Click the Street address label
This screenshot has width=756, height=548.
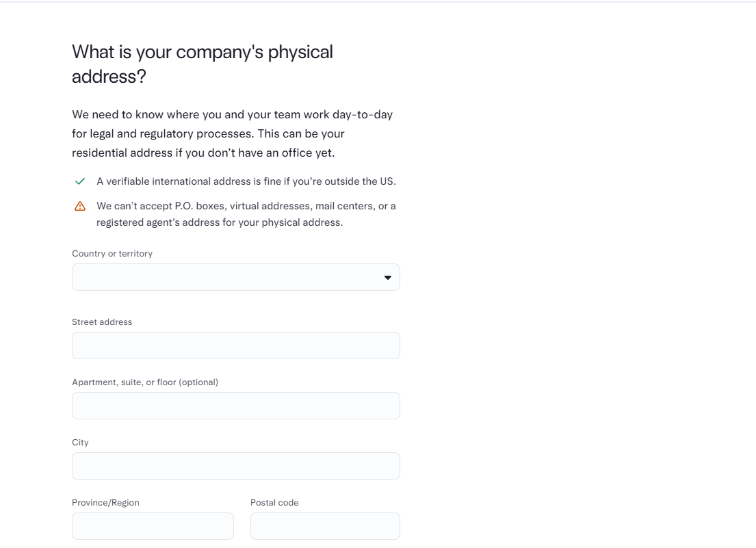click(102, 322)
